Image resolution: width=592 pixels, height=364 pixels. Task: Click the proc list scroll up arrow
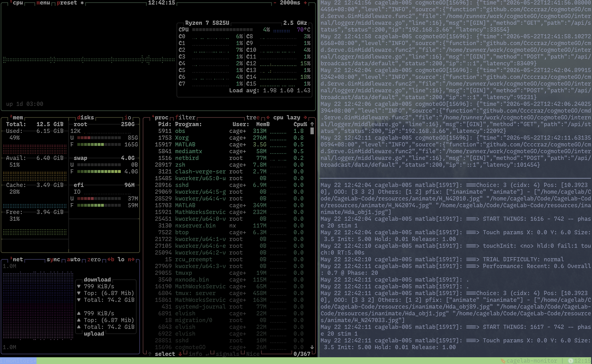312,124
